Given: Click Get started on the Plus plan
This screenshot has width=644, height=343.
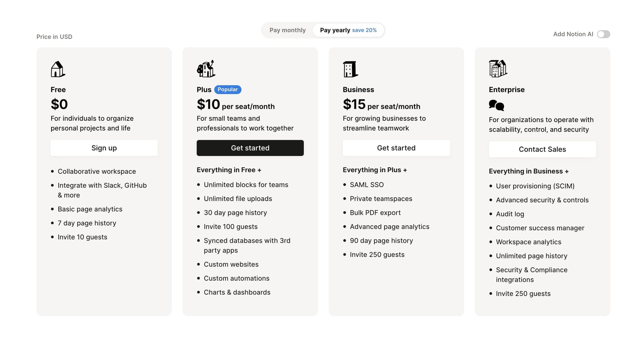Looking at the screenshot, I should point(250,148).
